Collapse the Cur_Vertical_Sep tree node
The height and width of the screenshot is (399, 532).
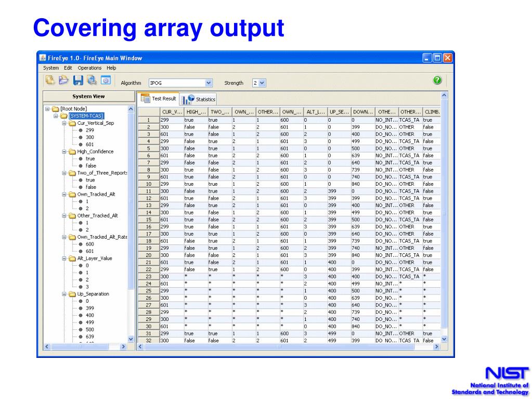(x=64, y=123)
